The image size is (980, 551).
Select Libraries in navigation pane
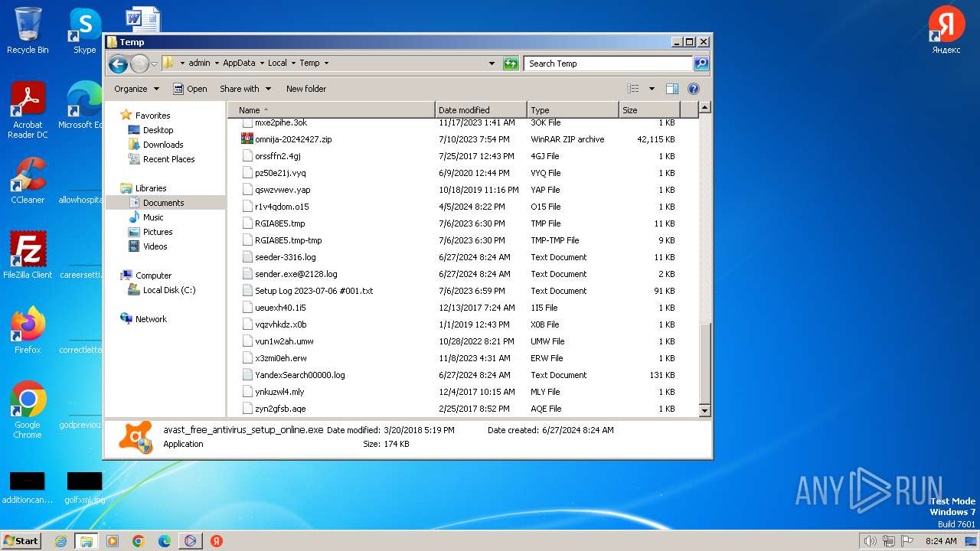tap(151, 188)
